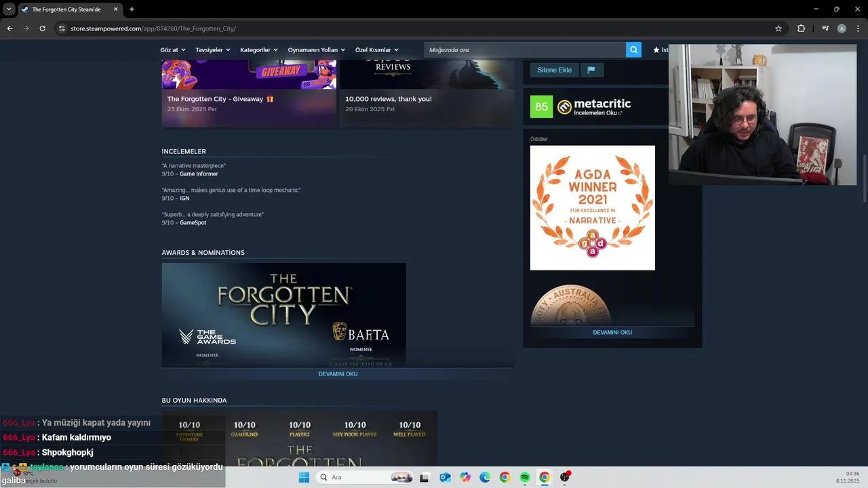Click the BU OYUN HAKKINDA heading
Screen dimensions: 868x488
[x=195, y=401]
